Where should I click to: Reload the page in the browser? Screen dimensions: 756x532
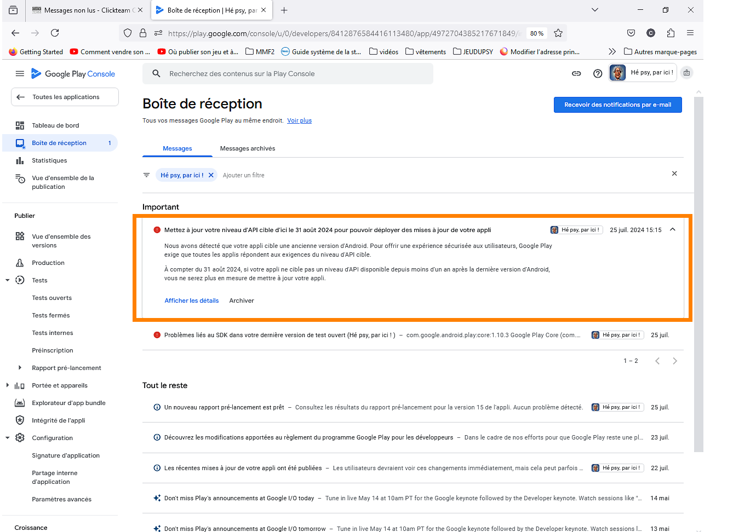55,33
